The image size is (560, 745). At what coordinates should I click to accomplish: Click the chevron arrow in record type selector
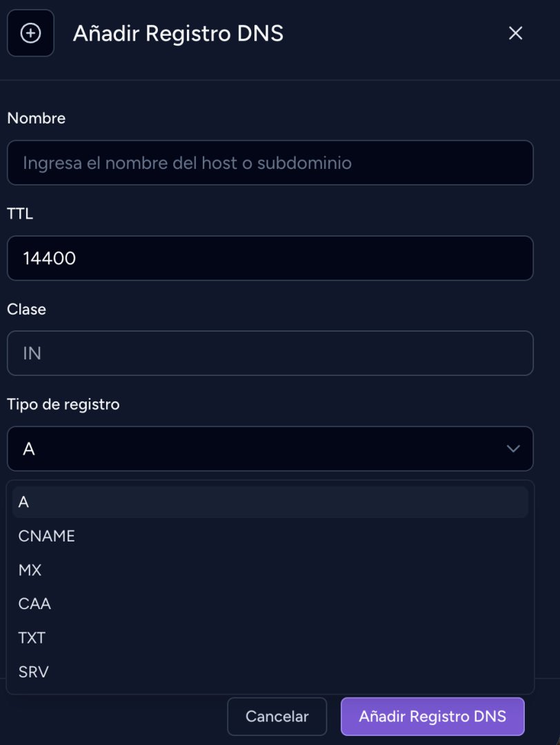tap(513, 449)
